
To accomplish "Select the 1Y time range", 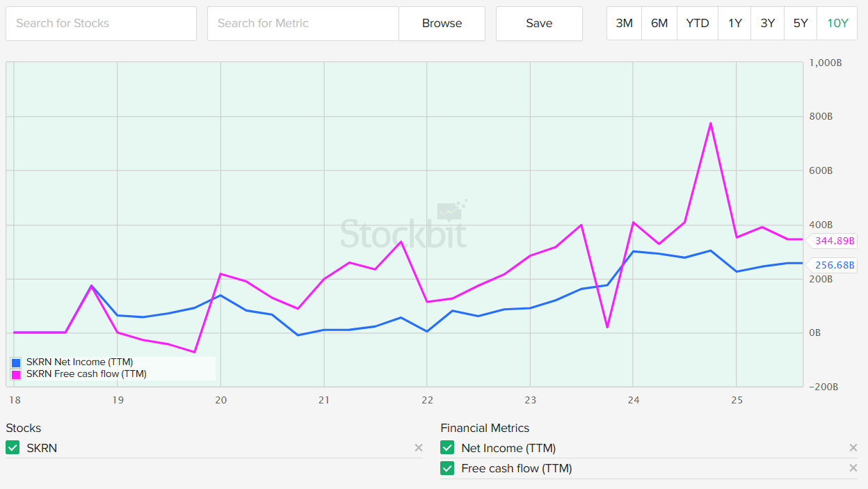I will (x=735, y=24).
